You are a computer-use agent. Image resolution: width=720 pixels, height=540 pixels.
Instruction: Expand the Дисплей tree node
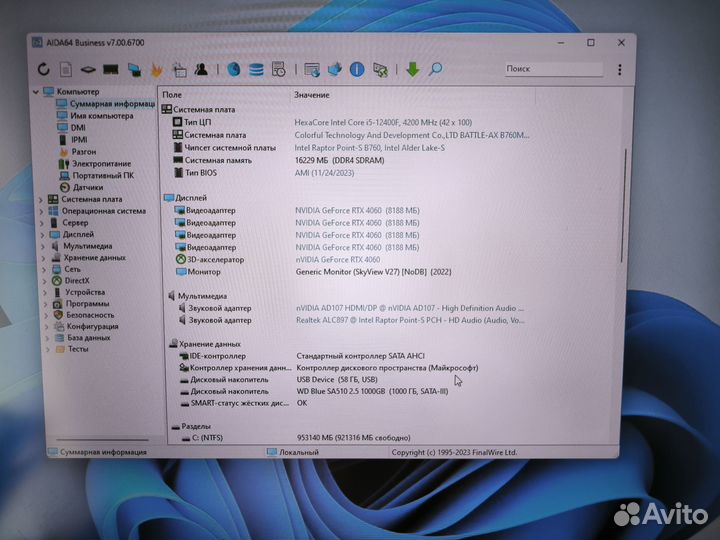pyautogui.click(x=43, y=235)
